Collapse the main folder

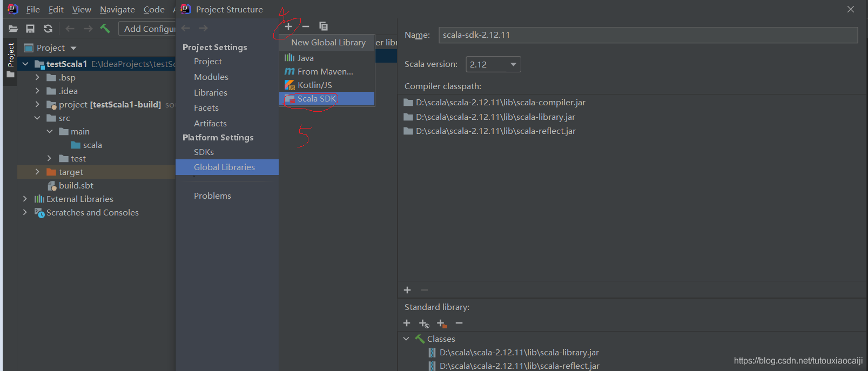[x=50, y=131]
